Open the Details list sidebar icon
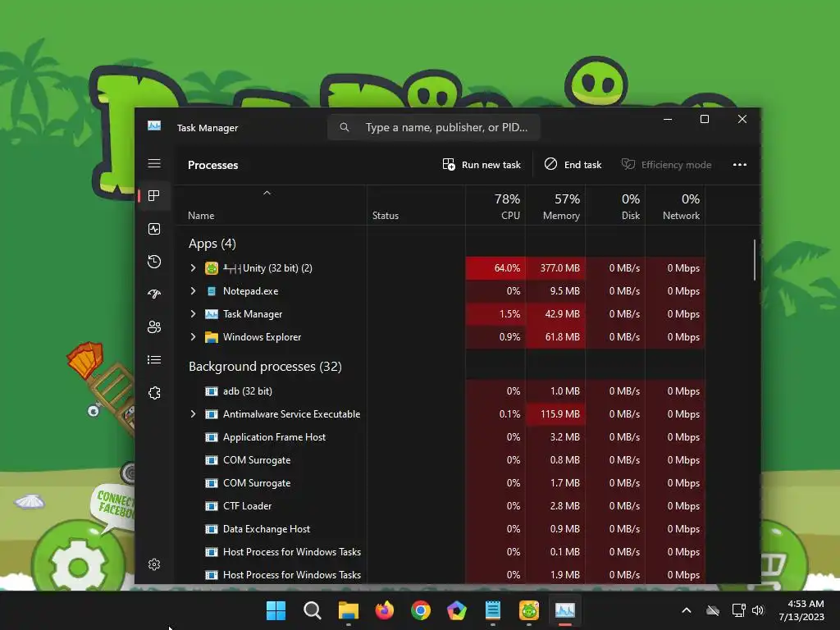840x630 pixels. (x=154, y=360)
